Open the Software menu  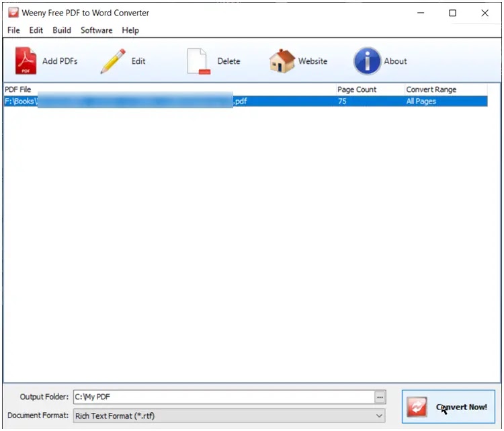96,30
